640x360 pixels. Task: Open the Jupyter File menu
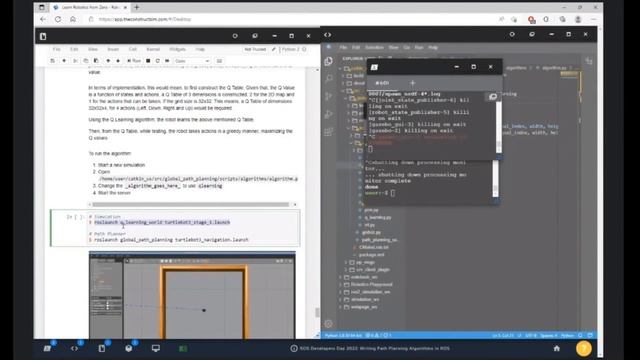tap(57, 49)
